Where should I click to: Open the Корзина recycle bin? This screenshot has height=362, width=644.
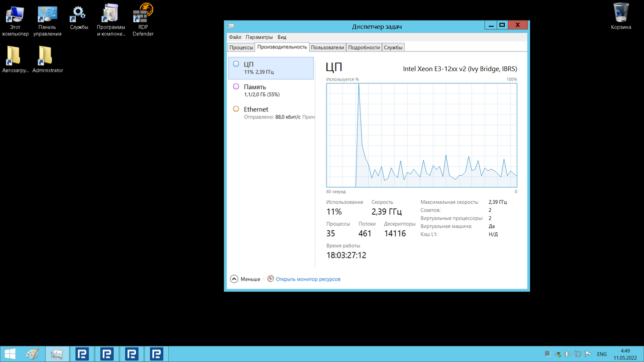click(621, 16)
